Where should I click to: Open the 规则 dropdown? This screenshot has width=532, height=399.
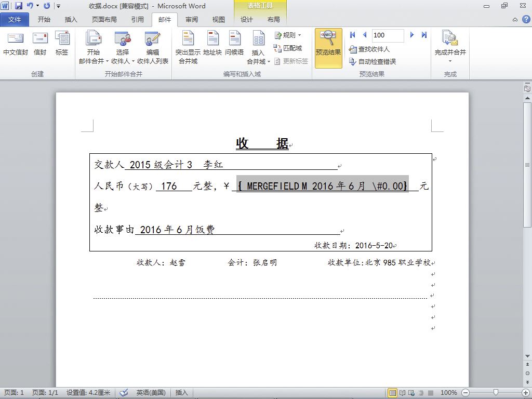[287, 35]
